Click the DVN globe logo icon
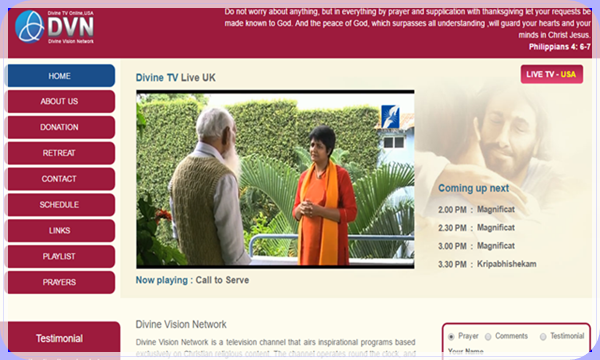This screenshot has width=600, height=360. 29,26
